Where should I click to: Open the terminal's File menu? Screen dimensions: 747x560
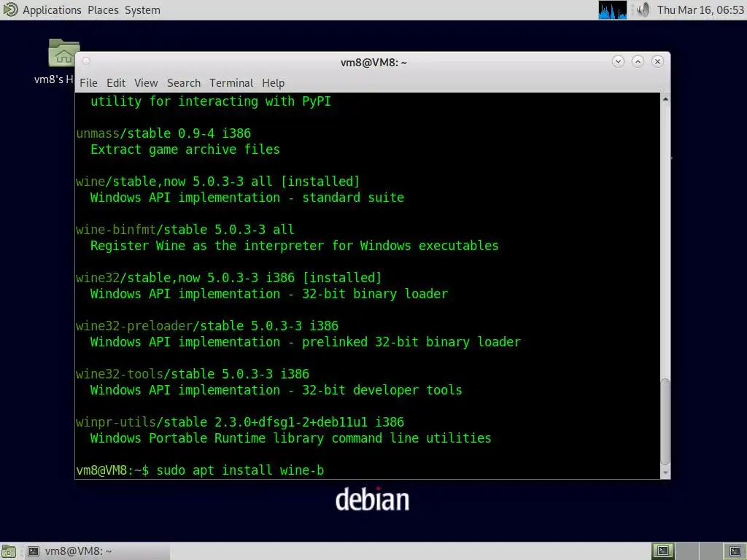click(x=88, y=83)
